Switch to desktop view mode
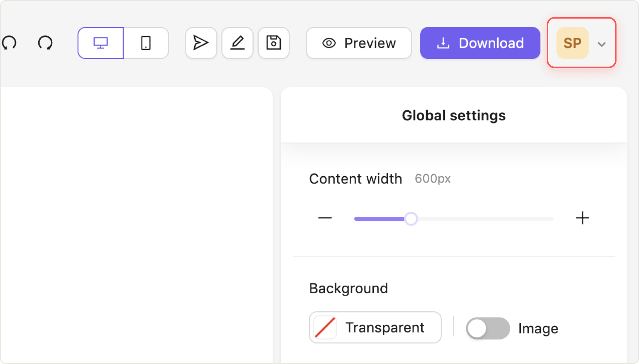Image resolution: width=639 pixels, height=364 pixels. click(x=101, y=43)
